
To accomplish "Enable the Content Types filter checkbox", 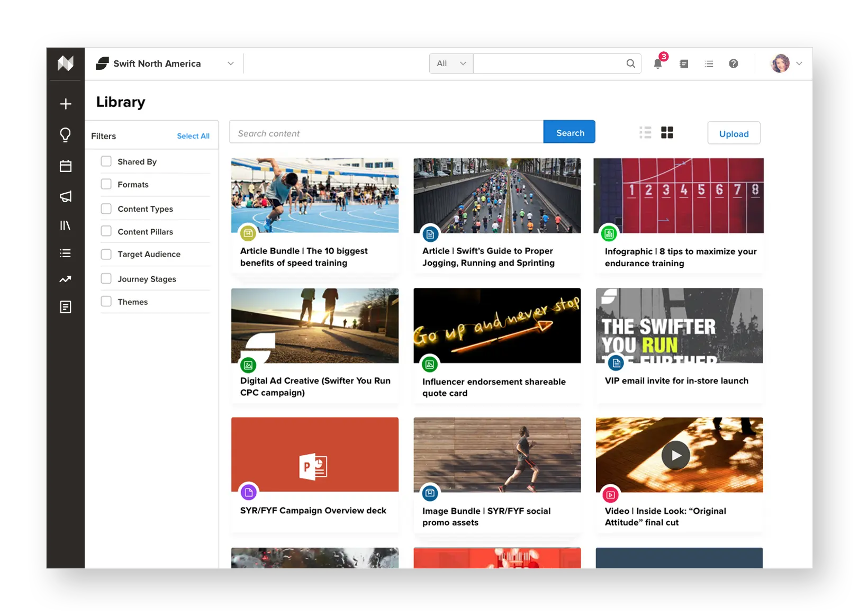I will click(106, 209).
